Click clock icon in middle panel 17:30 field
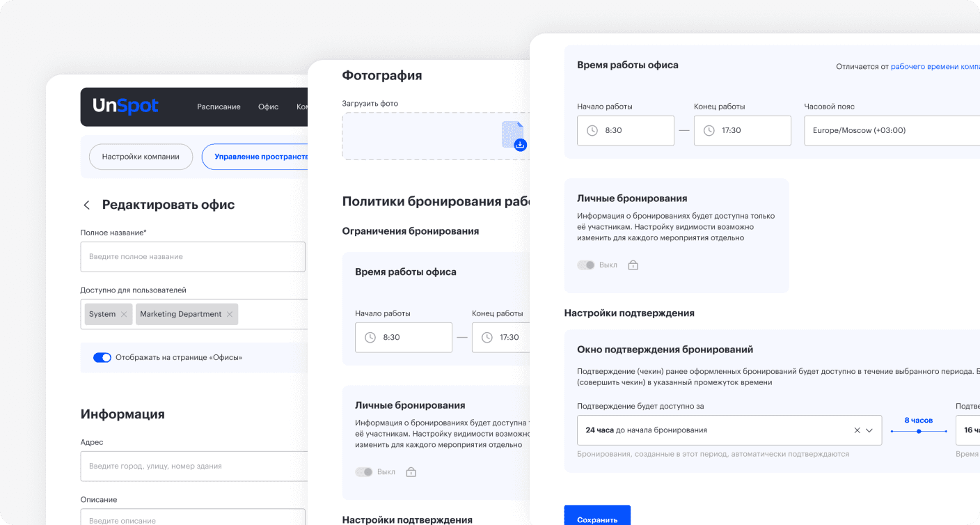The image size is (980, 525). (x=487, y=337)
